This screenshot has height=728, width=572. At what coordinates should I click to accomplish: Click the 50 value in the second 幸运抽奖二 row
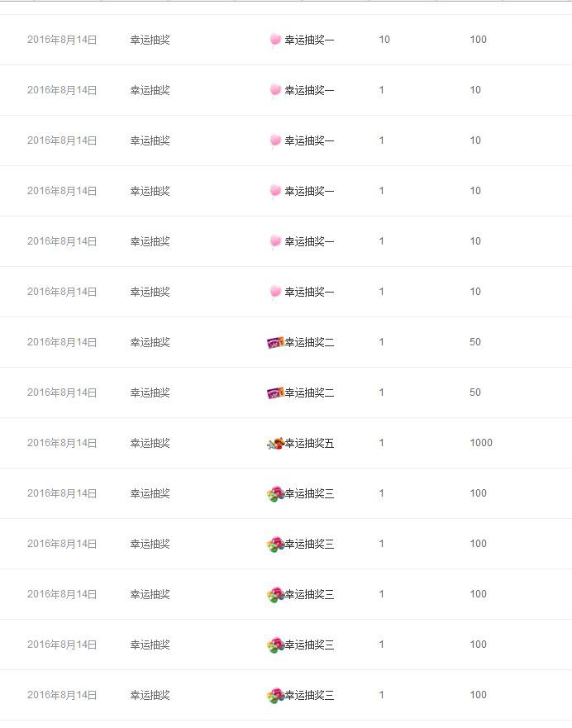(475, 393)
